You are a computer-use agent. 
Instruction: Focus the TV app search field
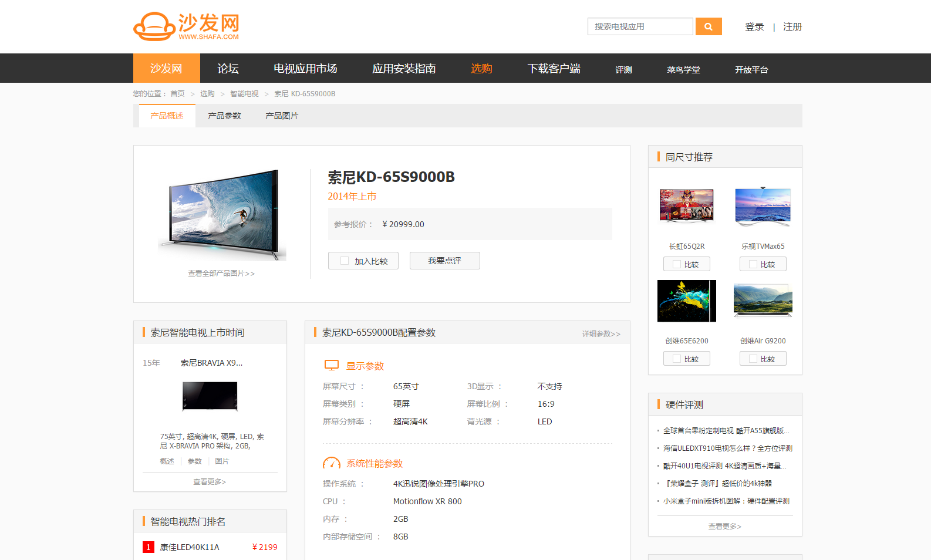(x=640, y=26)
